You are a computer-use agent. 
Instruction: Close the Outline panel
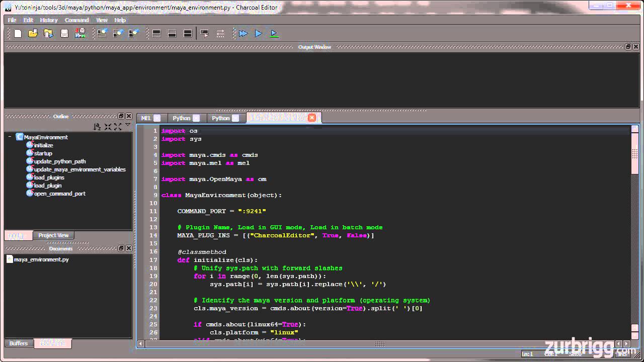pos(129,116)
